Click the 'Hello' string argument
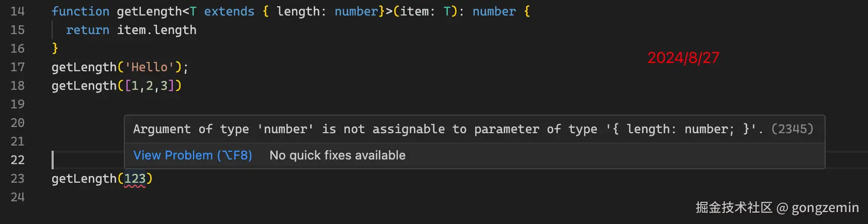The width and height of the screenshot is (868, 224). pos(150,67)
